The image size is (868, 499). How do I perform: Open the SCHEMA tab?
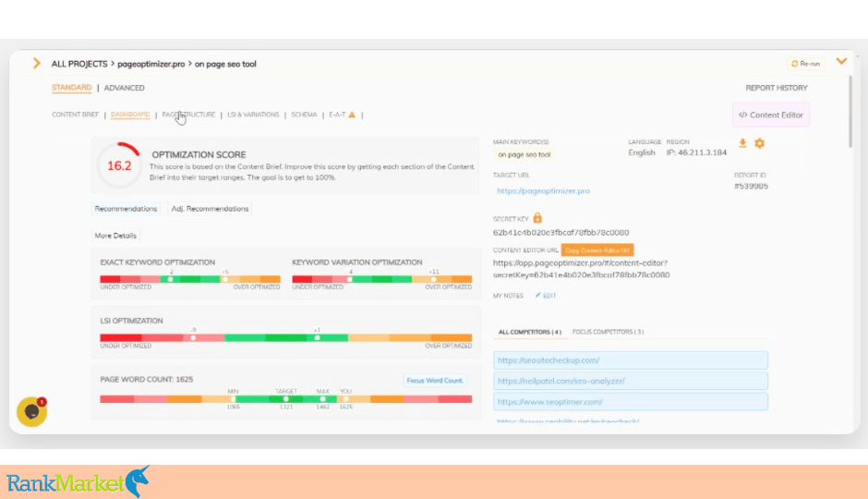coord(304,115)
